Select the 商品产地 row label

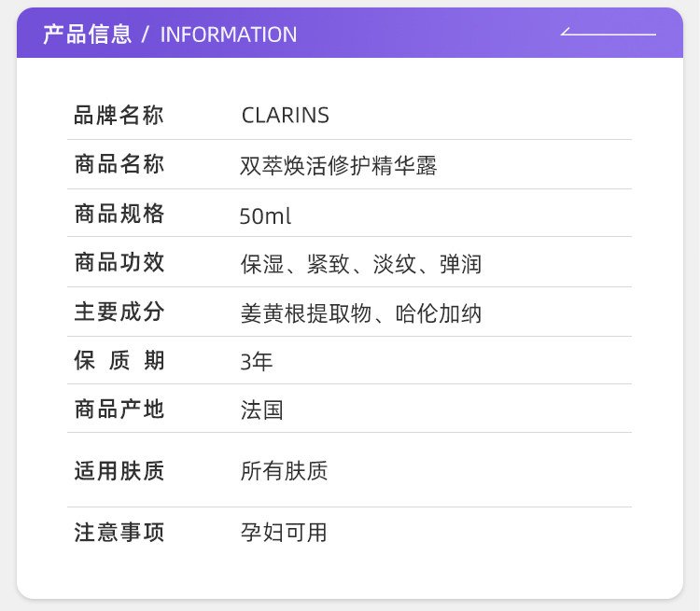pyautogui.click(x=119, y=409)
